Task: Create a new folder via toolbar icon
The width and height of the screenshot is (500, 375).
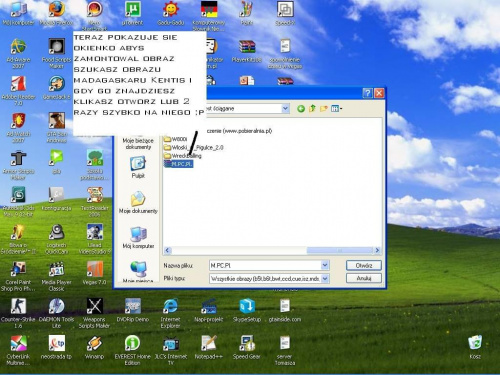Action: coord(324,108)
